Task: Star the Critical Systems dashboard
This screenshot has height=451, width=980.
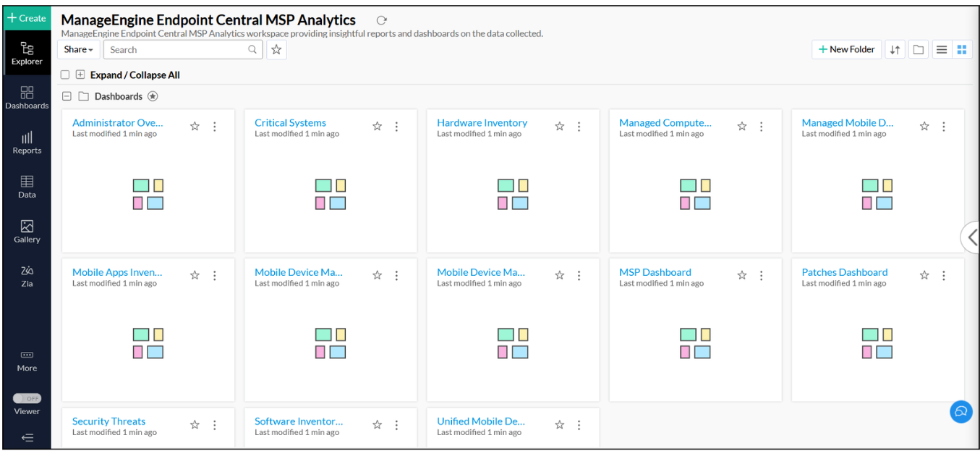Action: 377,127
